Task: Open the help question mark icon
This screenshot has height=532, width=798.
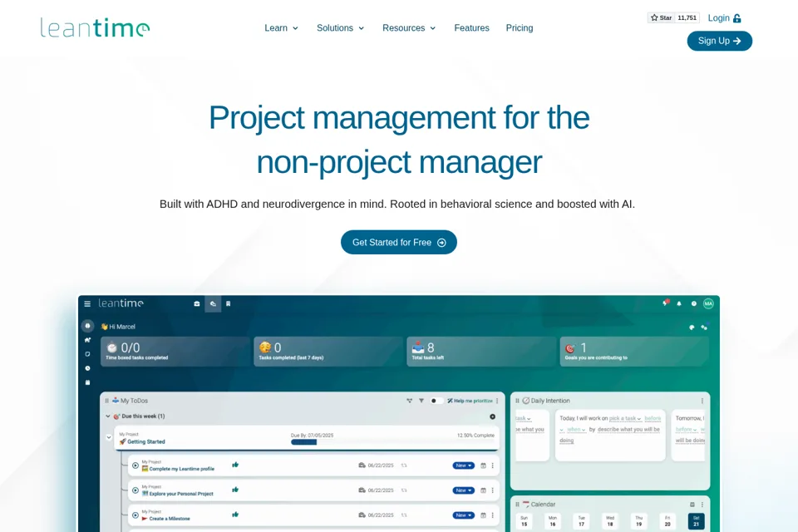Action: 693,304
